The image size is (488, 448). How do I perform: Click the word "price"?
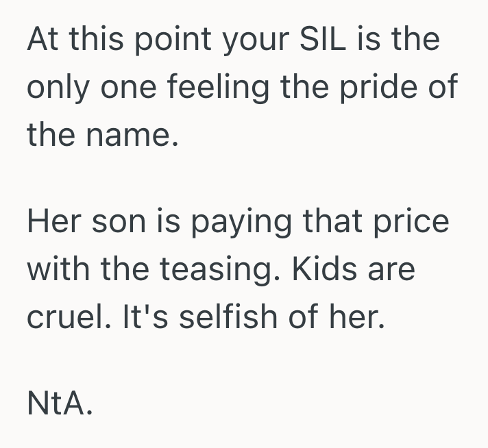[411, 223]
